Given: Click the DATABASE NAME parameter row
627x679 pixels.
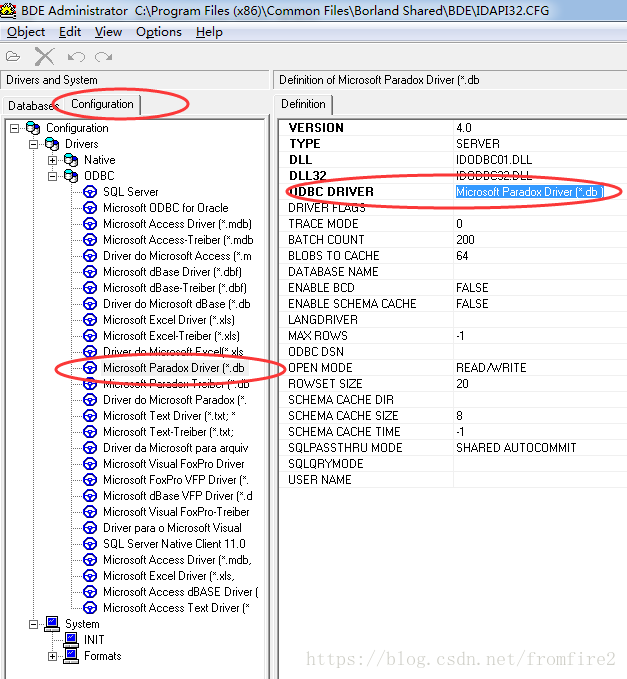Looking at the screenshot, I should [453, 272].
